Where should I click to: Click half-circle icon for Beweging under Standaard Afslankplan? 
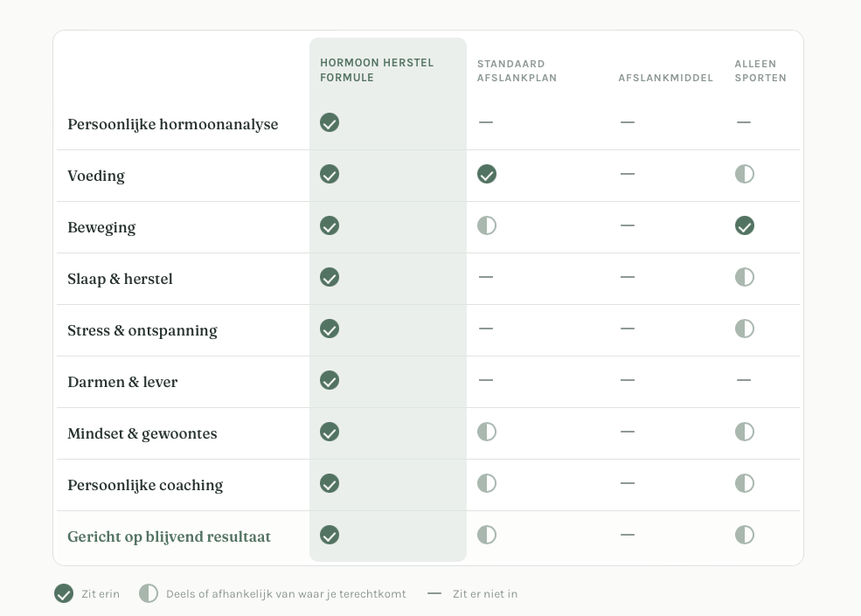487,225
